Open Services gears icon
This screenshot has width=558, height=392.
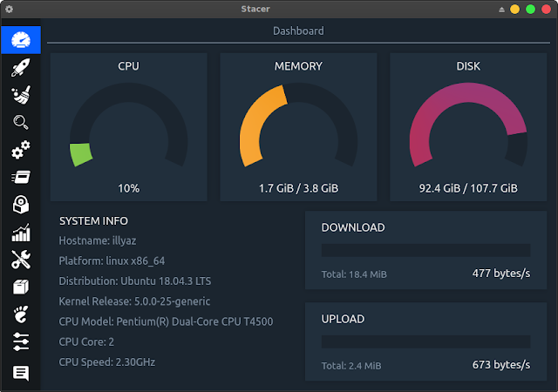pyautogui.click(x=21, y=151)
